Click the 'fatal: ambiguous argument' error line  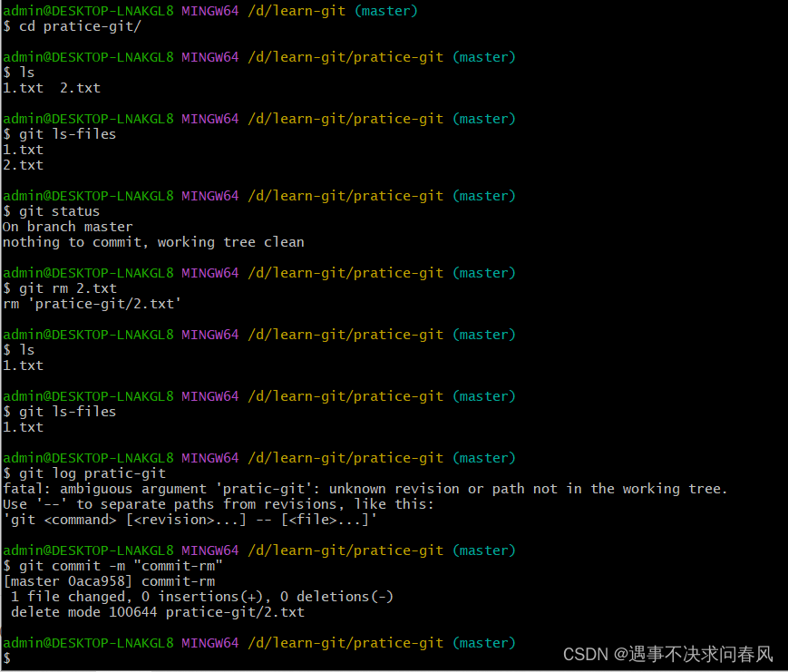[365, 489]
